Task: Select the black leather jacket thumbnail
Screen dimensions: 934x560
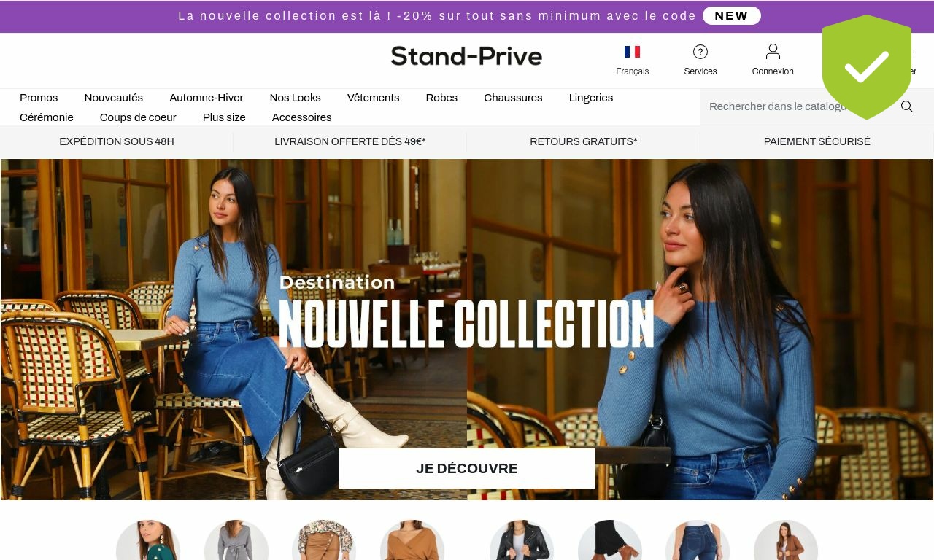Action: click(x=522, y=540)
